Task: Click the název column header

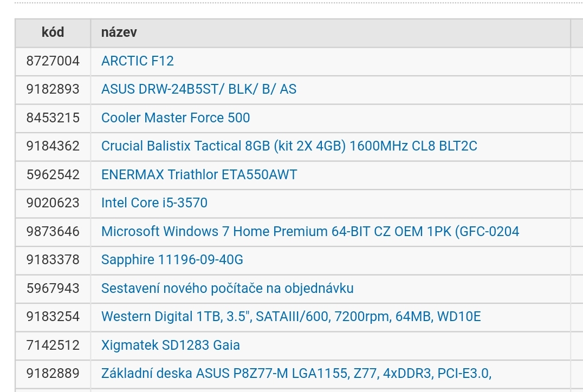Action: click(x=119, y=32)
